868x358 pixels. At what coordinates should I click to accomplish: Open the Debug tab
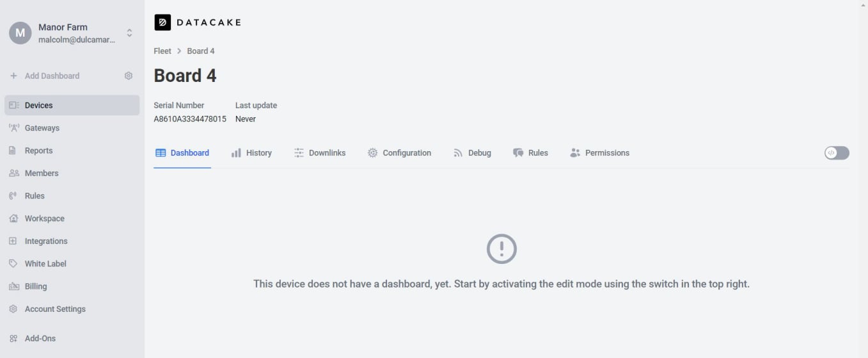(x=472, y=153)
